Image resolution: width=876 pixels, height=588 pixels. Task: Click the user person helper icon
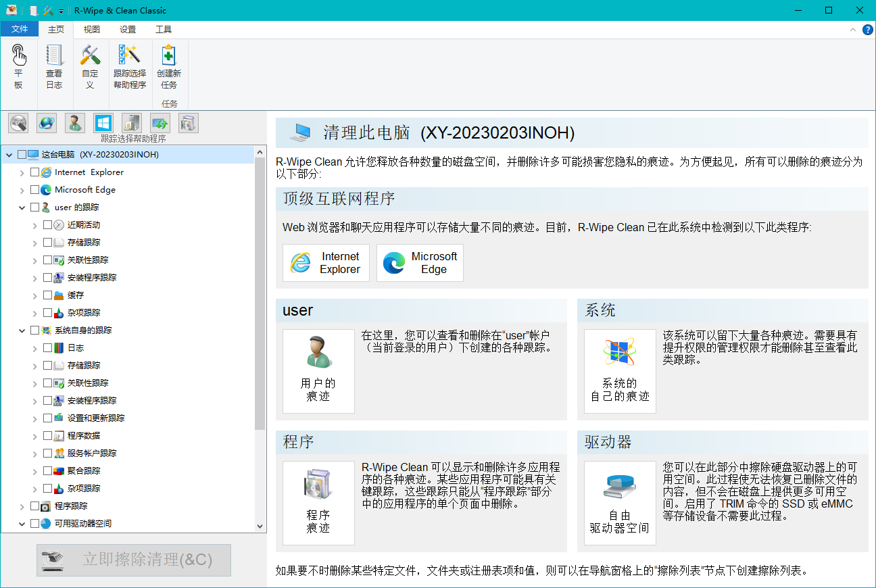(x=75, y=122)
